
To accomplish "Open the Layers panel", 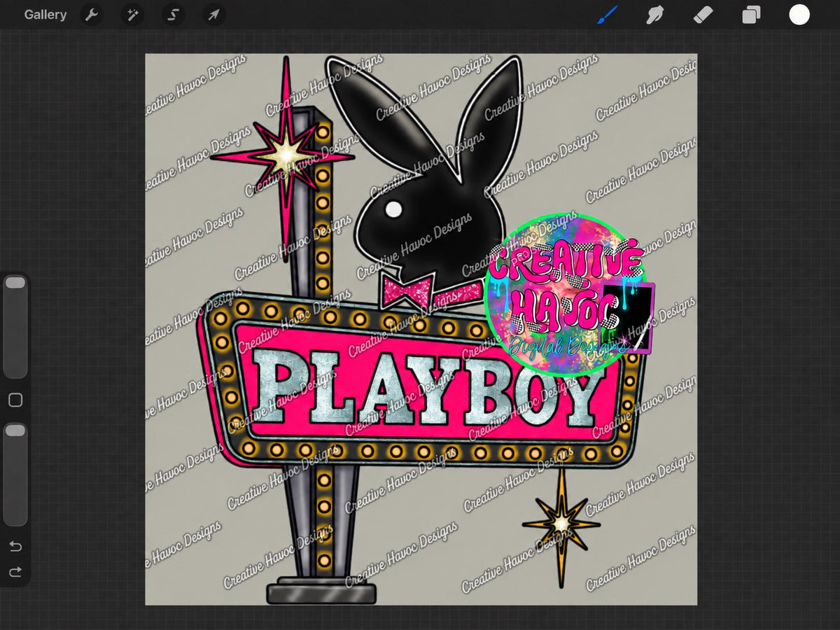I will (751, 15).
